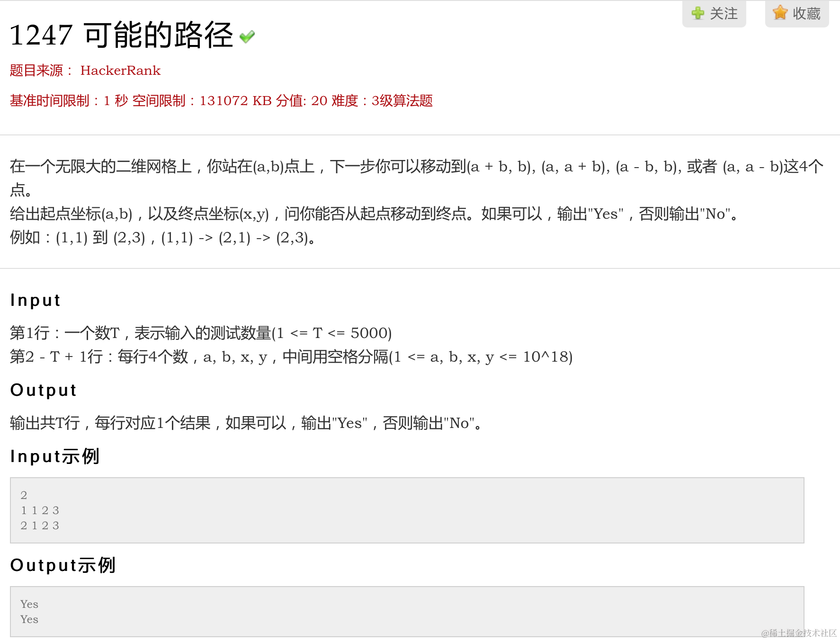840x641 pixels.
Task: Click the sample input line 1 1 2 3
Action: pyautogui.click(x=40, y=510)
